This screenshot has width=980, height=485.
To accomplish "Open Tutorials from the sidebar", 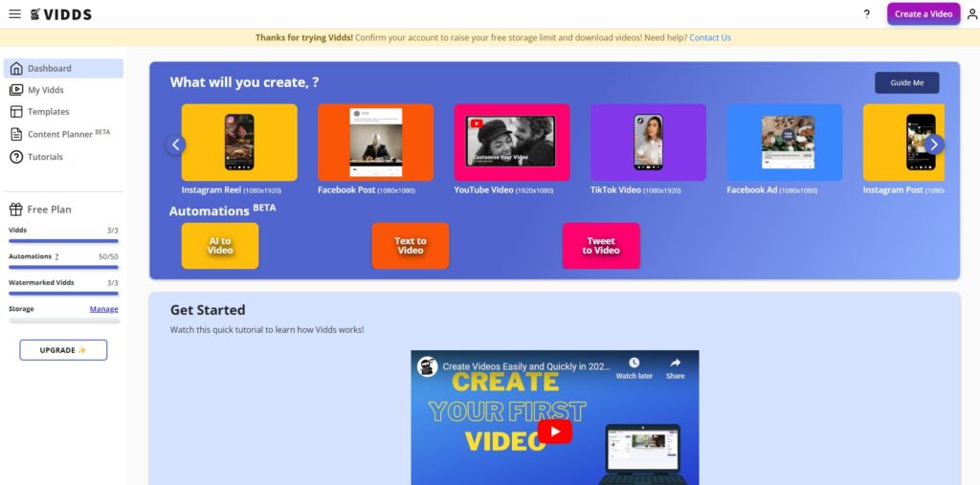I will click(45, 157).
